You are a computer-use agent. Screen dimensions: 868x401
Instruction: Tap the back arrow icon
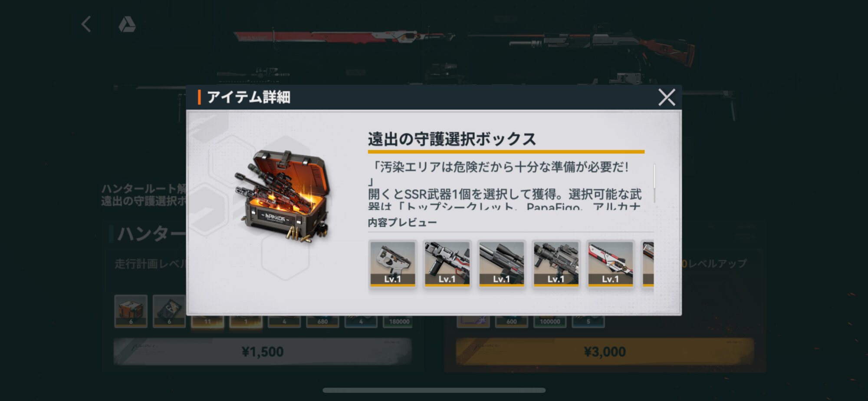pos(86,24)
